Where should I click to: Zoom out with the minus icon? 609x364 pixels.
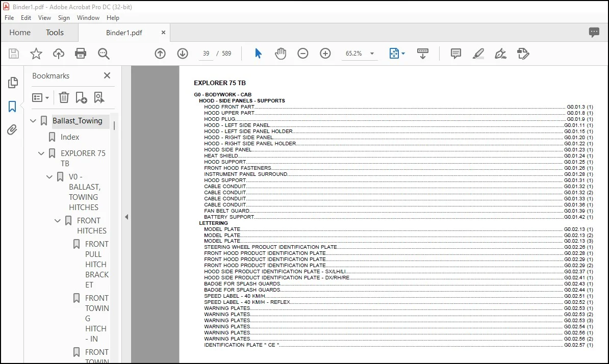303,54
